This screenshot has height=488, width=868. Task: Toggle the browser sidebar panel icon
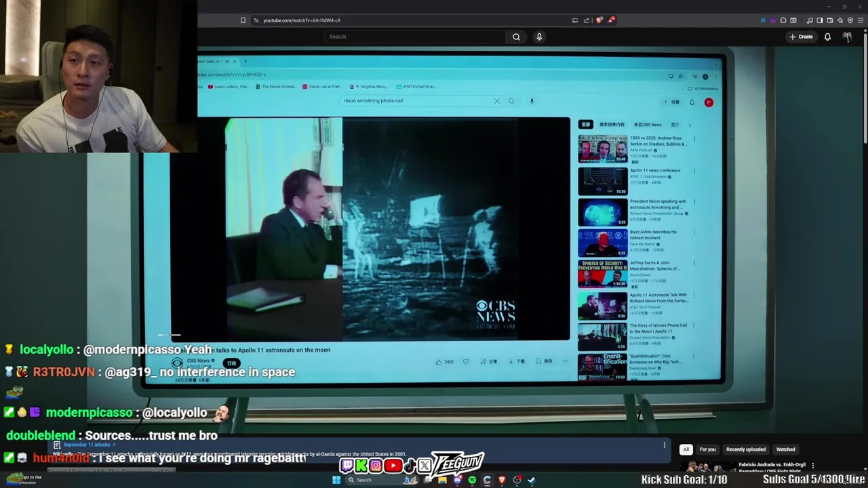pos(819,20)
